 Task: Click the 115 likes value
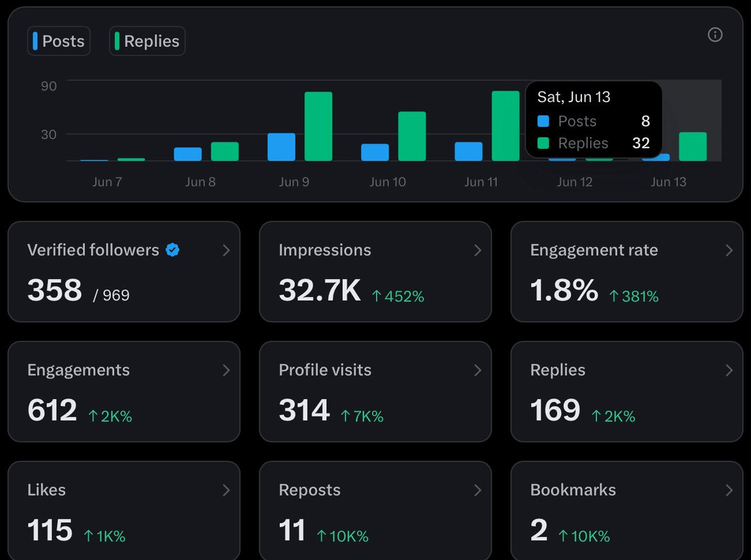pos(50,531)
